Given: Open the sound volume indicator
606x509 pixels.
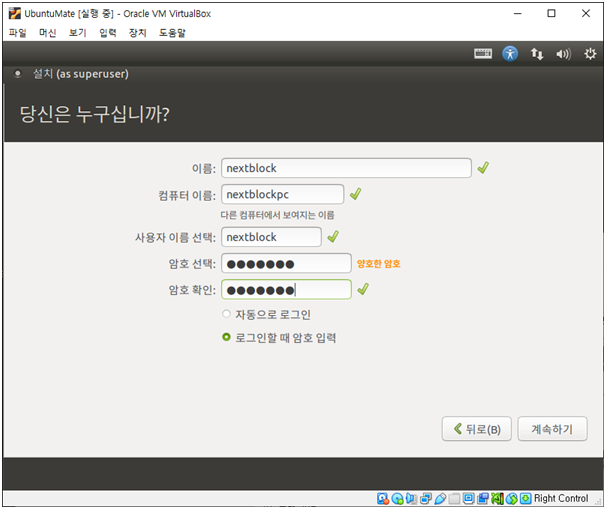Looking at the screenshot, I should tap(563, 54).
